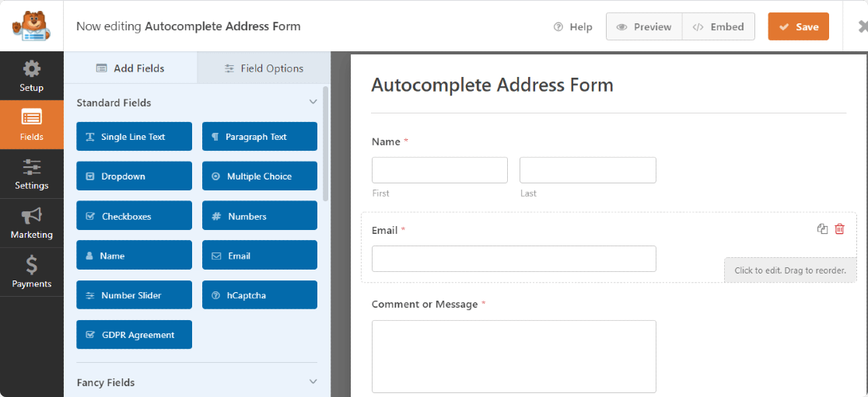This screenshot has width=868, height=397.
Task: Click the 'Now editing Autocomplete Address Form' header text
Action: [x=188, y=26]
